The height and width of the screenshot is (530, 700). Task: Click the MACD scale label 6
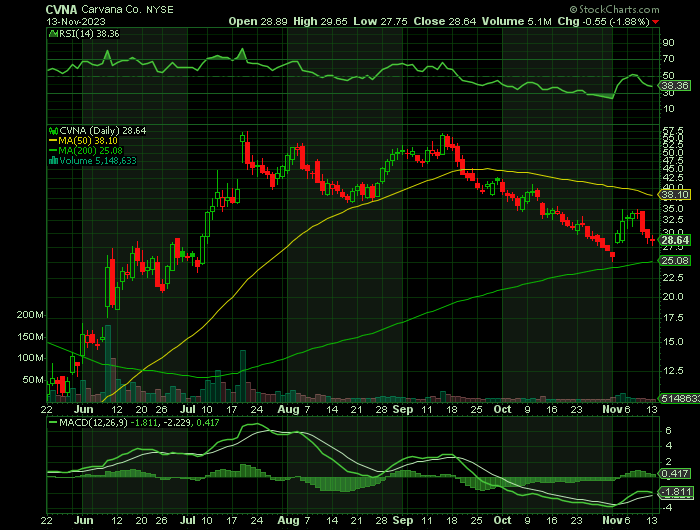tap(668, 430)
